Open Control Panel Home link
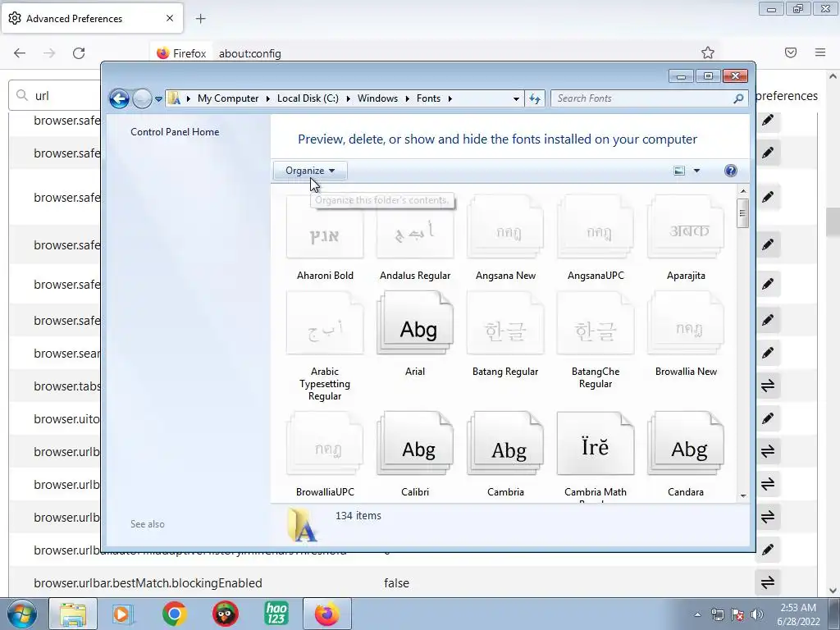The height and width of the screenshot is (630, 840). (175, 132)
